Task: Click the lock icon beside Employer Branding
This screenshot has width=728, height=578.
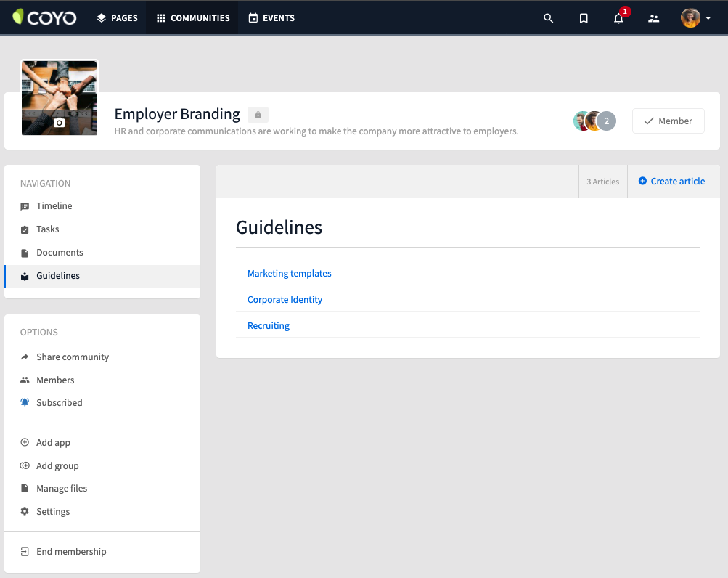Action: click(258, 114)
